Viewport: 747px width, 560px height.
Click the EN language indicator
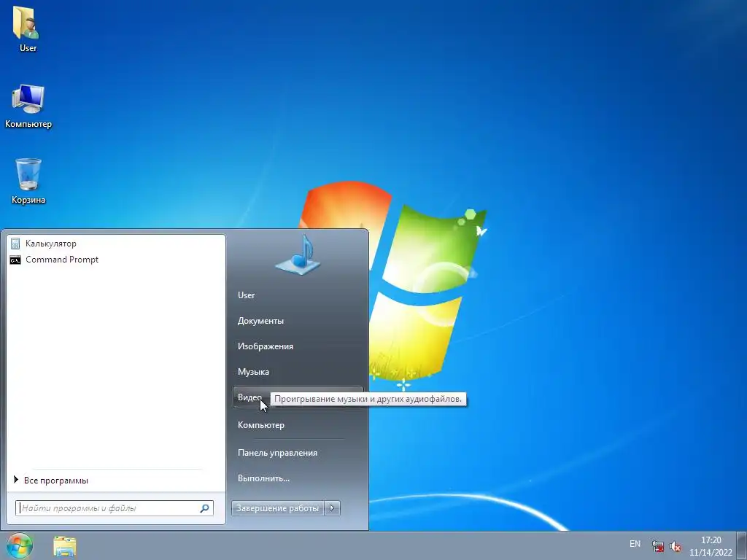coord(635,544)
